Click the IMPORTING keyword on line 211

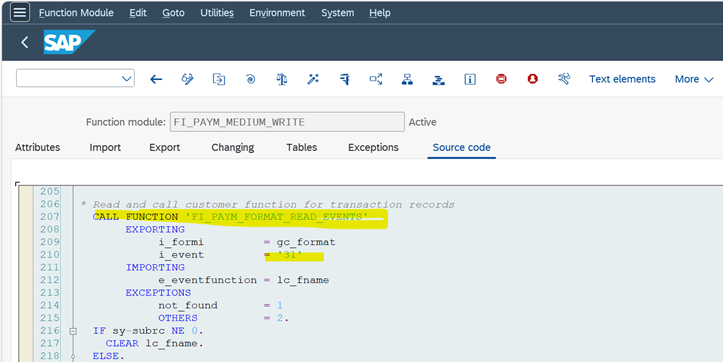coord(155,267)
